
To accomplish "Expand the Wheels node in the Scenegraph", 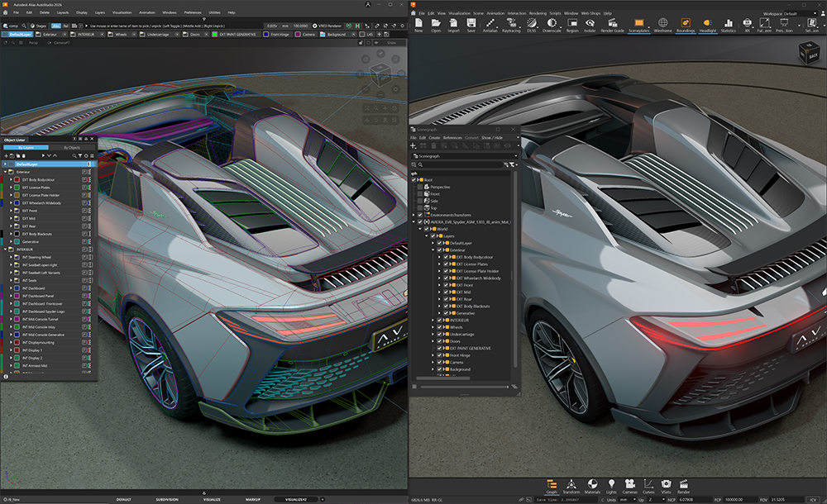I will pyautogui.click(x=434, y=327).
